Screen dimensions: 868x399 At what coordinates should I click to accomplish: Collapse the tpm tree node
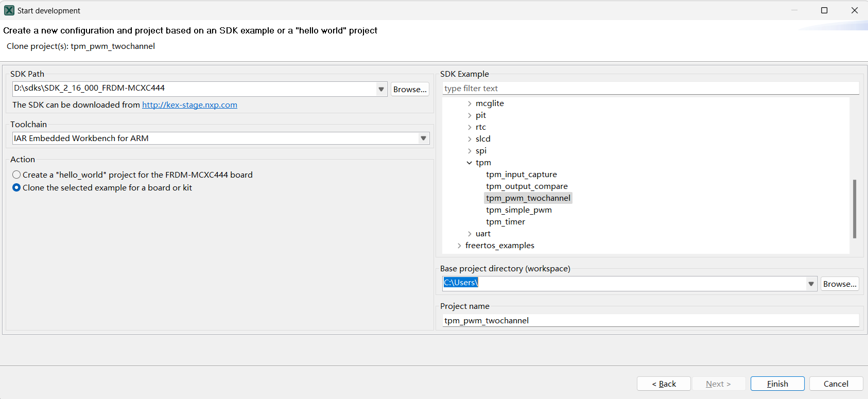pos(470,163)
